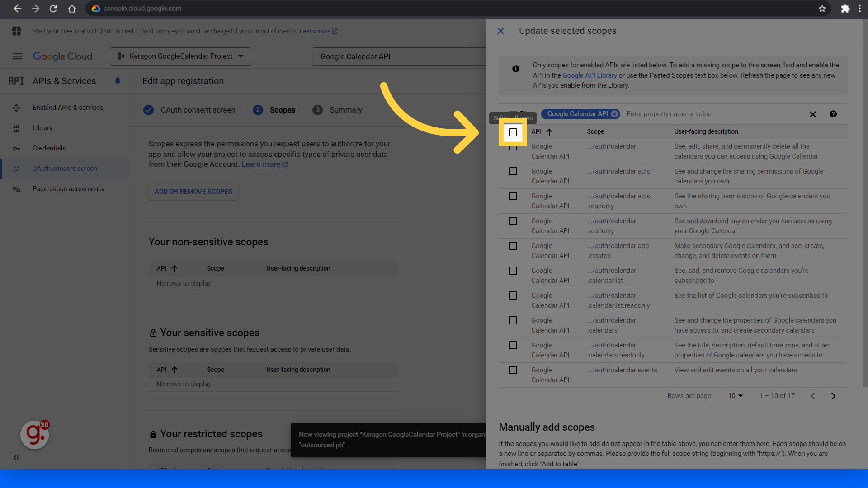
Task: Go back with browser back arrow
Action: (17, 9)
